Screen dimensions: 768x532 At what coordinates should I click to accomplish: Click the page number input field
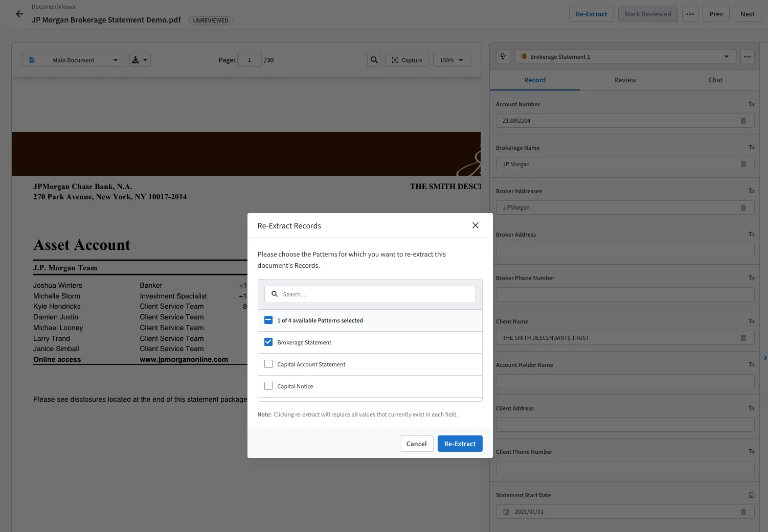point(250,60)
